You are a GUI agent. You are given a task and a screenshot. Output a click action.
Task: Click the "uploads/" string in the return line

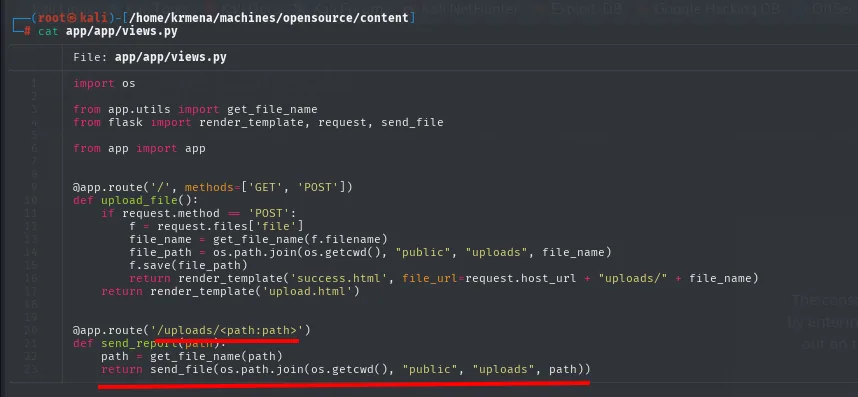pyautogui.click(x=633, y=278)
